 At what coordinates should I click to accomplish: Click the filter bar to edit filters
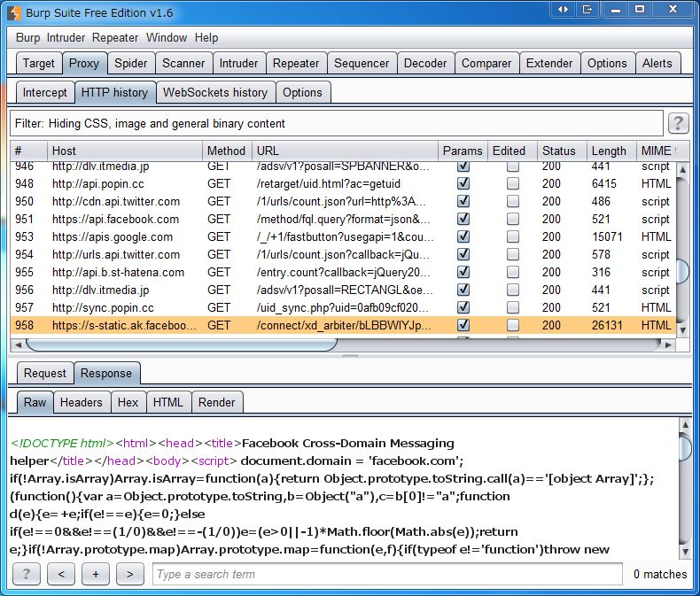tap(337, 123)
